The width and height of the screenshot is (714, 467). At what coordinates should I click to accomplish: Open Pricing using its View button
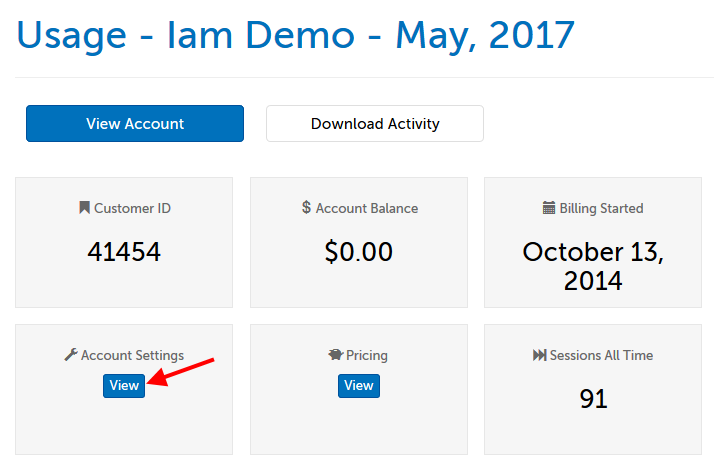click(x=358, y=385)
